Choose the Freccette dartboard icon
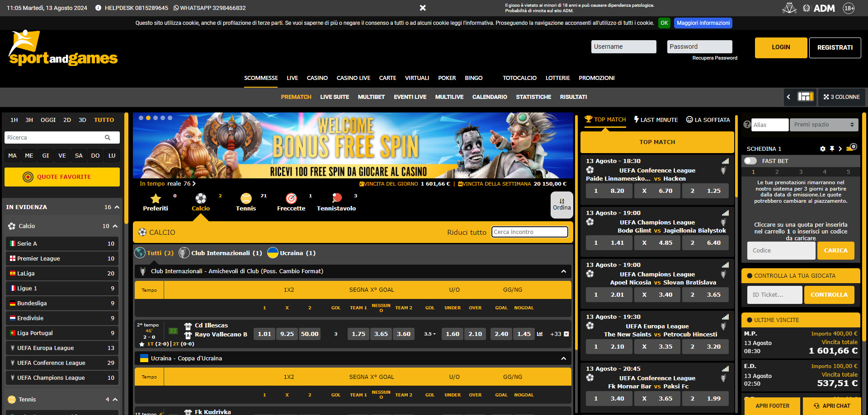This screenshot has height=415, width=868. pyautogui.click(x=291, y=198)
